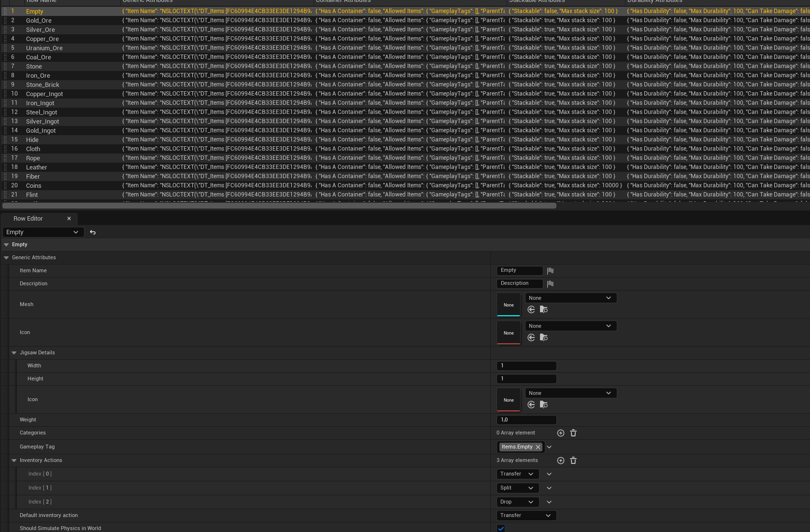Browse to the Mesh asset in Content Browser
810x532 pixels.
click(x=544, y=309)
